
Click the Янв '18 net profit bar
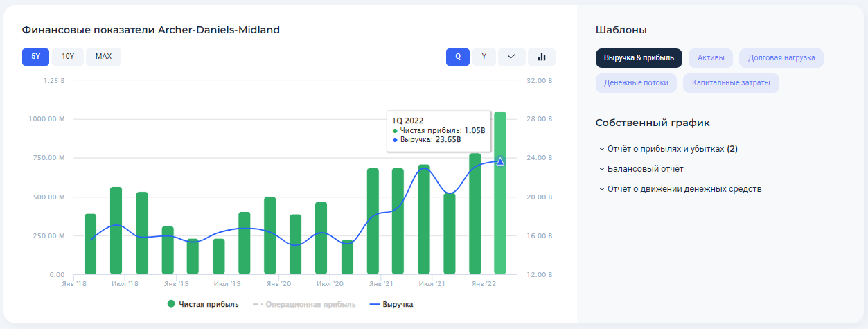click(x=90, y=244)
